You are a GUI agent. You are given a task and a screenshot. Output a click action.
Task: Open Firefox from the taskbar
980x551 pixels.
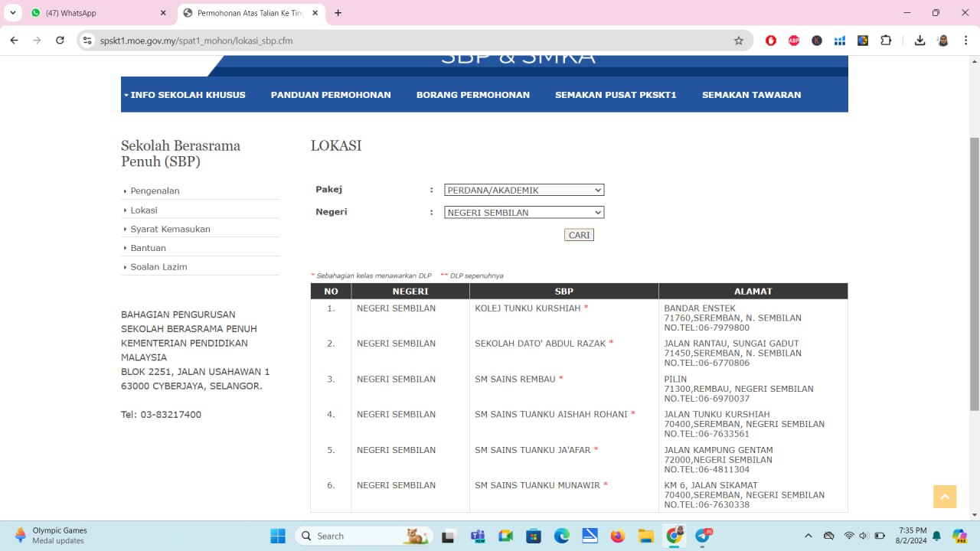click(x=618, y=536)
